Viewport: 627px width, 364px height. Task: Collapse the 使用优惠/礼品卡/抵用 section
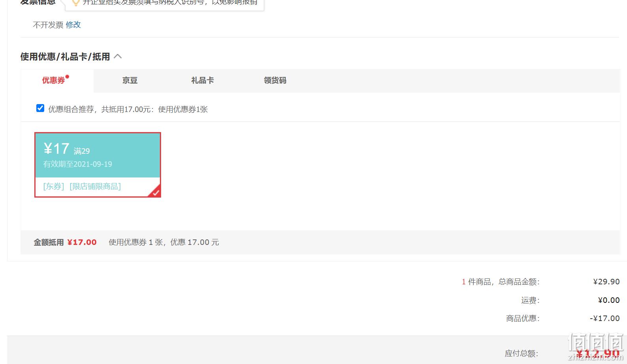click(118, 56)
